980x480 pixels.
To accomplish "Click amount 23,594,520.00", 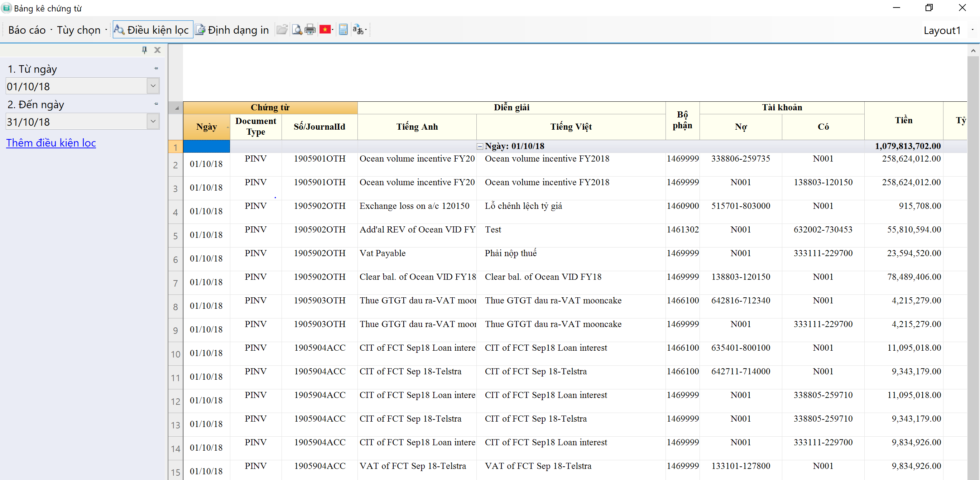I will coord(914,253).
